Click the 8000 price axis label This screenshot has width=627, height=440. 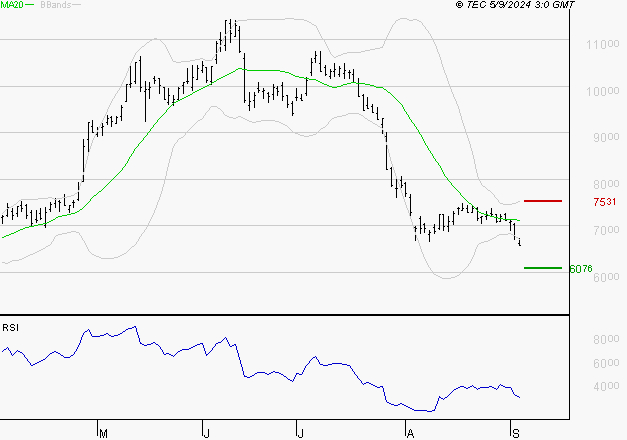click(606, 184)
